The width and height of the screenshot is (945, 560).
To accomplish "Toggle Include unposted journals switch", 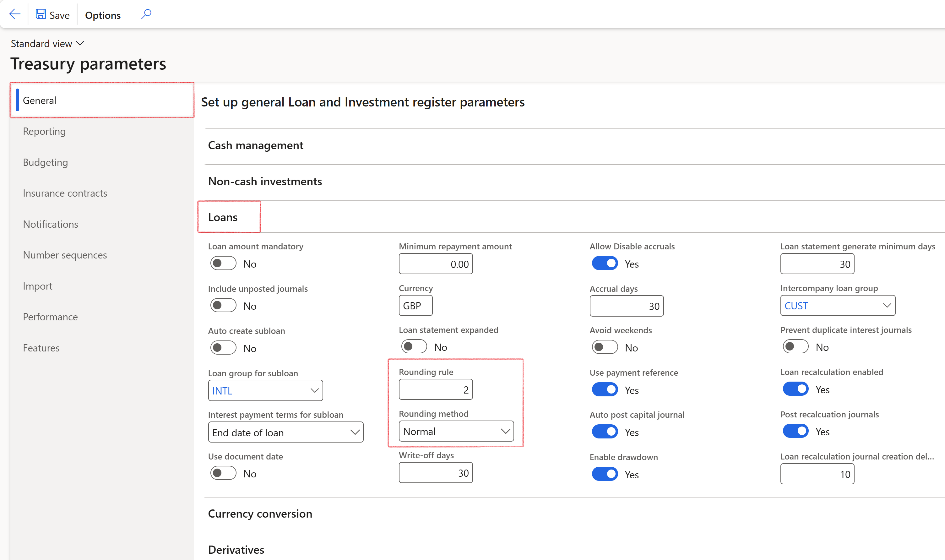I will pyautogui.click(x=223, y=305).
